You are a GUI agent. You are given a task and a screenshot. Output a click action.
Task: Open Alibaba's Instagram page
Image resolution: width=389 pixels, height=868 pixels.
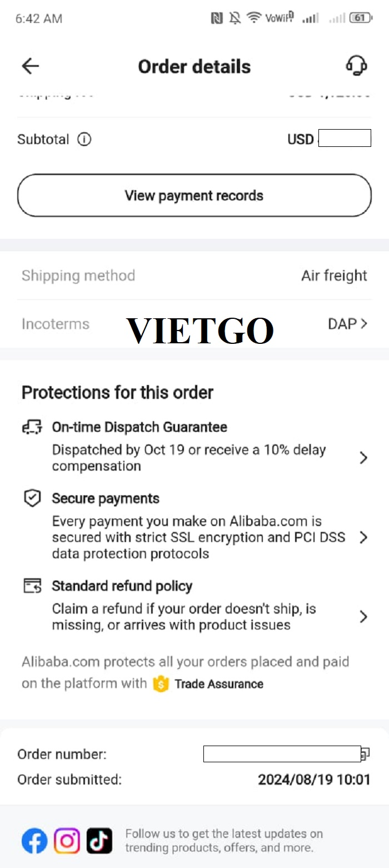click(67, 841)
